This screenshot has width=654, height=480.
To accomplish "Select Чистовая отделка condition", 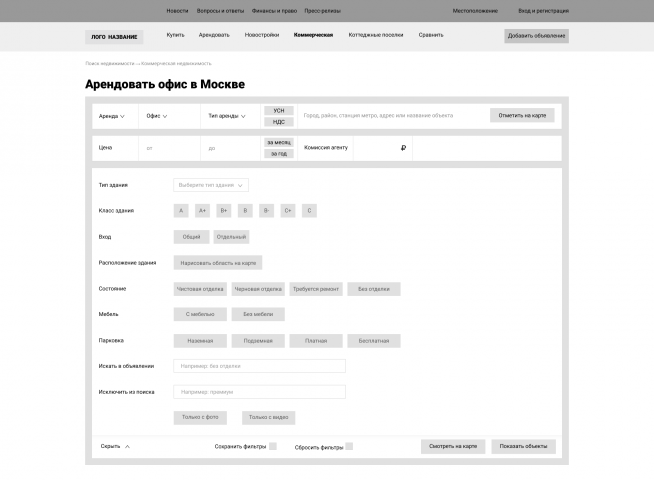I will 200,289.
